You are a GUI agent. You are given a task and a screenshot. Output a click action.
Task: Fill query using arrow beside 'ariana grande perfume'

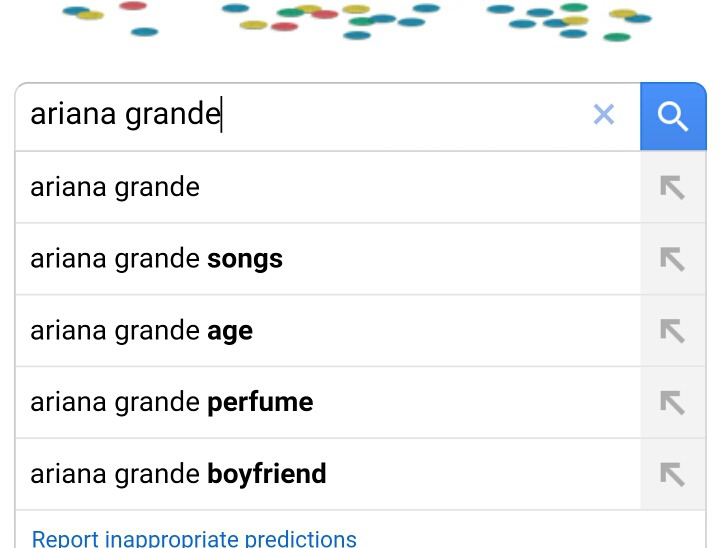[673, 402]
